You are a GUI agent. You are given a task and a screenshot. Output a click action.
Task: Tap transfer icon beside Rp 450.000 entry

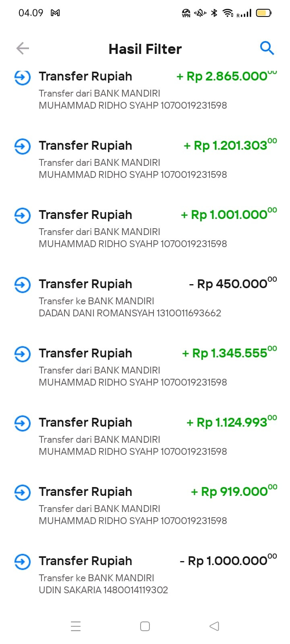tap(23, 285)
